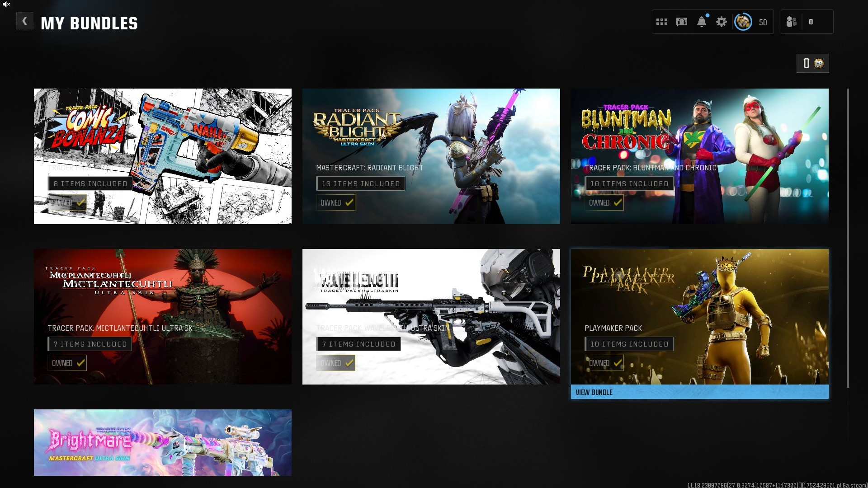
Task: Open the notifications bell
Action: click(x=701, y=22)
